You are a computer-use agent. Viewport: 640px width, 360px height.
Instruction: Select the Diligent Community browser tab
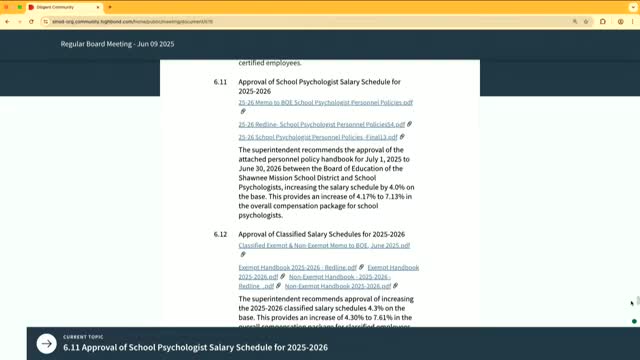[64, 7]
